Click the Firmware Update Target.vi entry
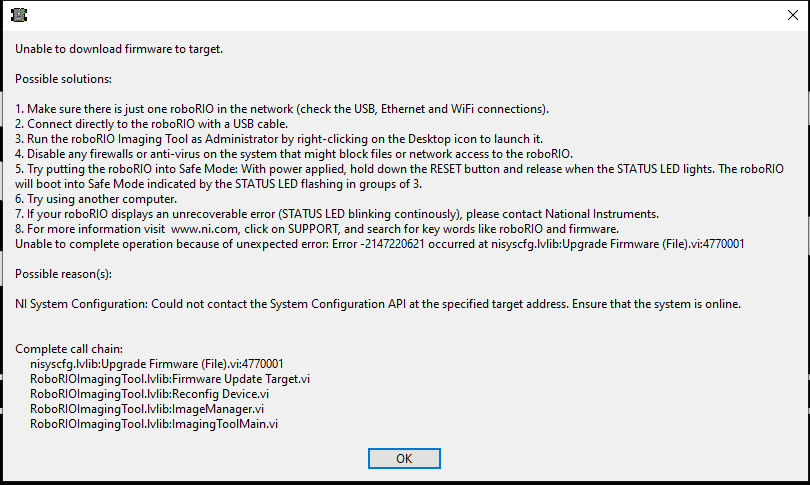810x485 pixels. [170, 379]
